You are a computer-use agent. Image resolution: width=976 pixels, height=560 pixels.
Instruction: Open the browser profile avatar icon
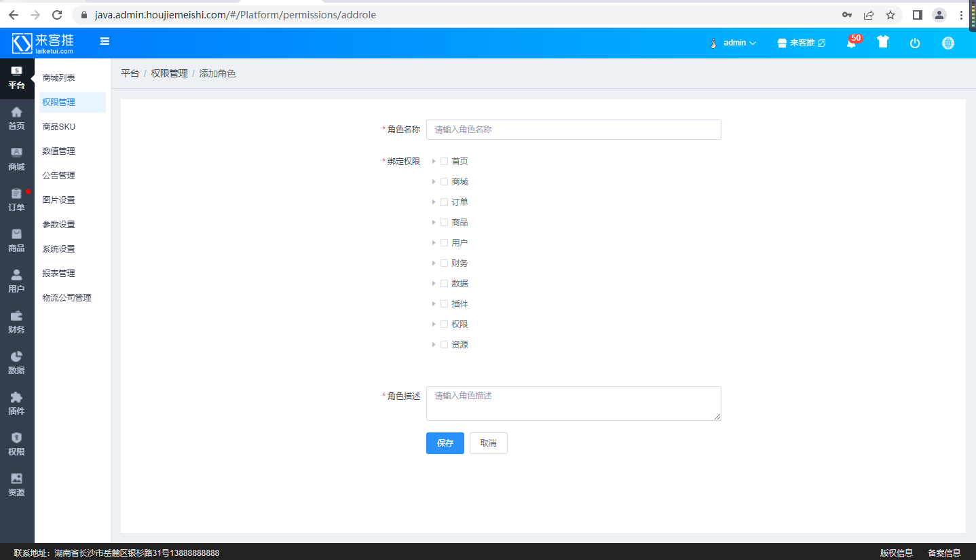pos(939,14)
